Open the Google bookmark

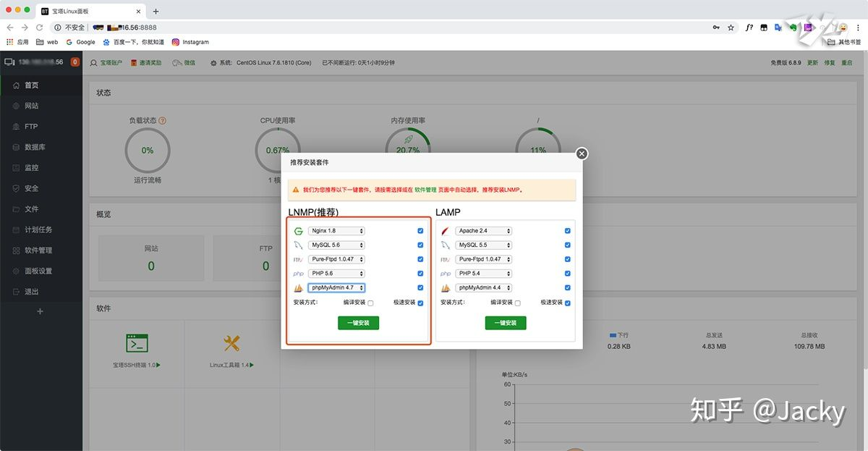80,42
